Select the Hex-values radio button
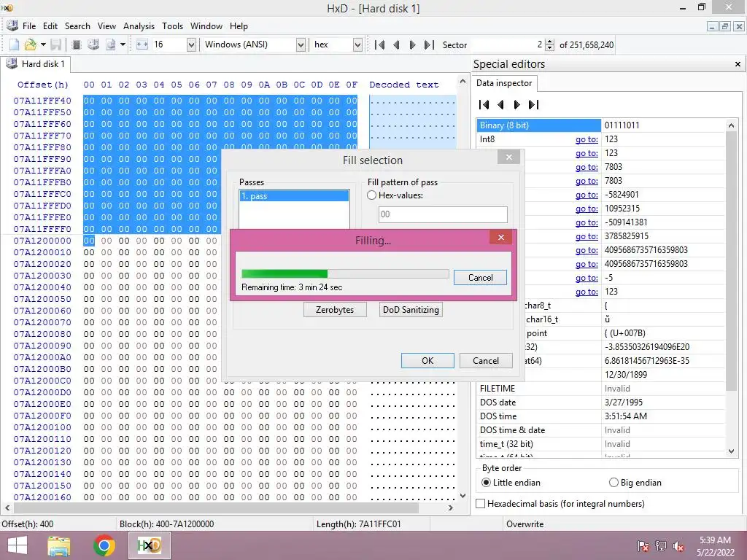Screen dimensions: 747x560 [371, 195]
